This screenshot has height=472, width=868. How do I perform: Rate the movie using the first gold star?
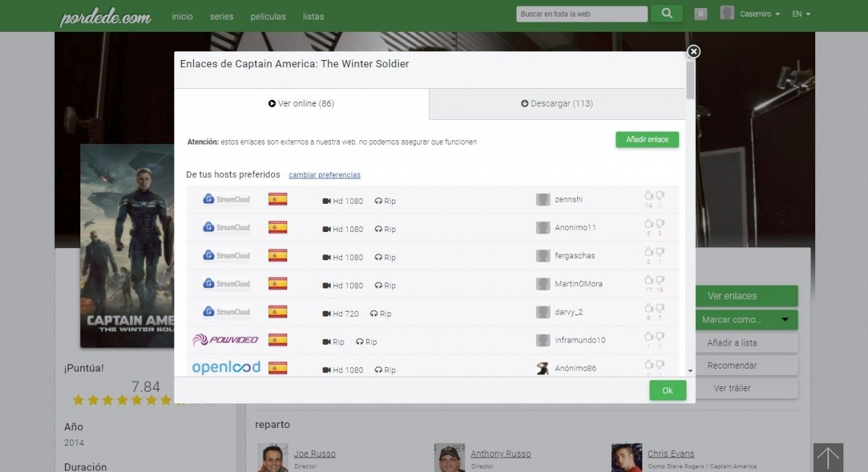78,400
